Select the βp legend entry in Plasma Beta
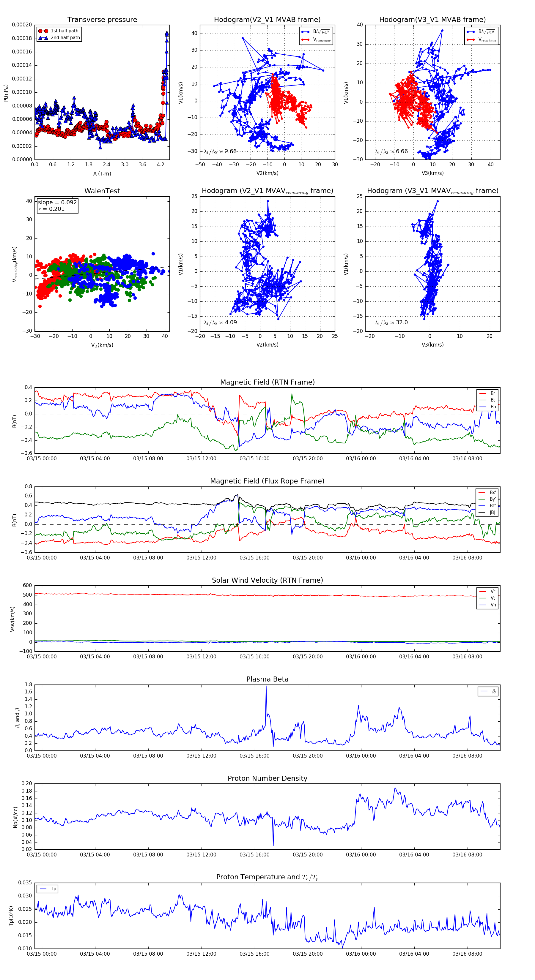This screenshot has width=535, height=980. (x=488, y=691)
